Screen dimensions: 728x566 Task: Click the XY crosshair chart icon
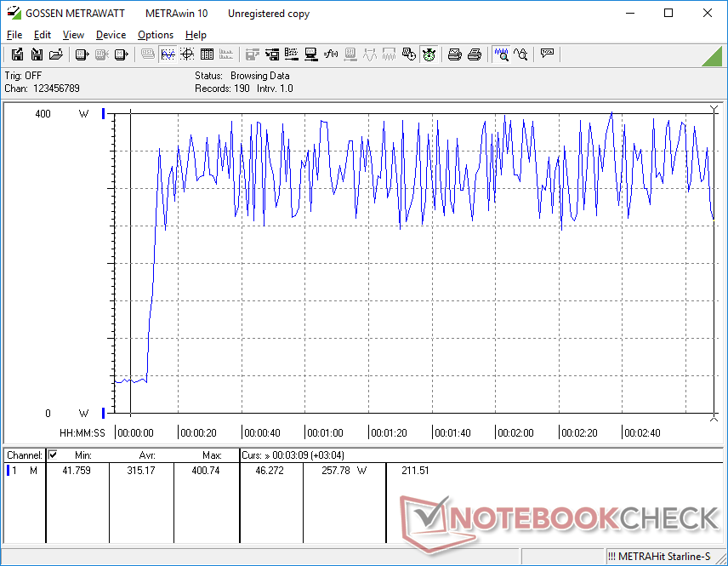click(186, 54)
